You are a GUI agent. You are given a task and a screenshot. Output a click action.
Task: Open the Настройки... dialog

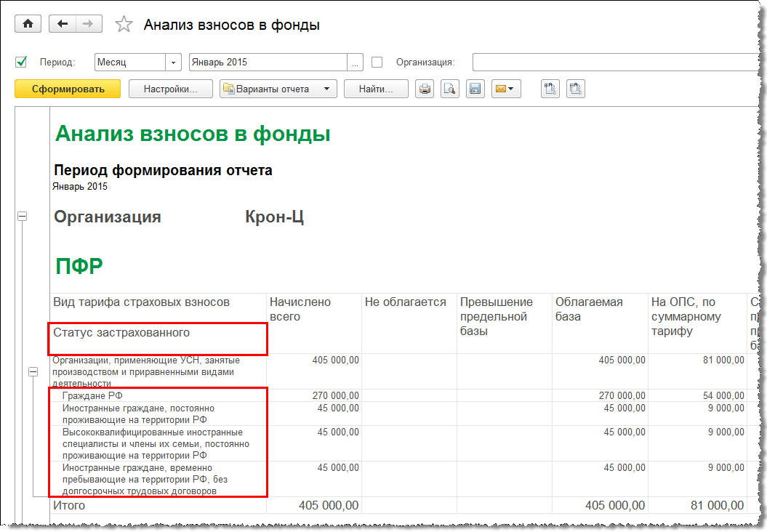[x=171, y=89]
